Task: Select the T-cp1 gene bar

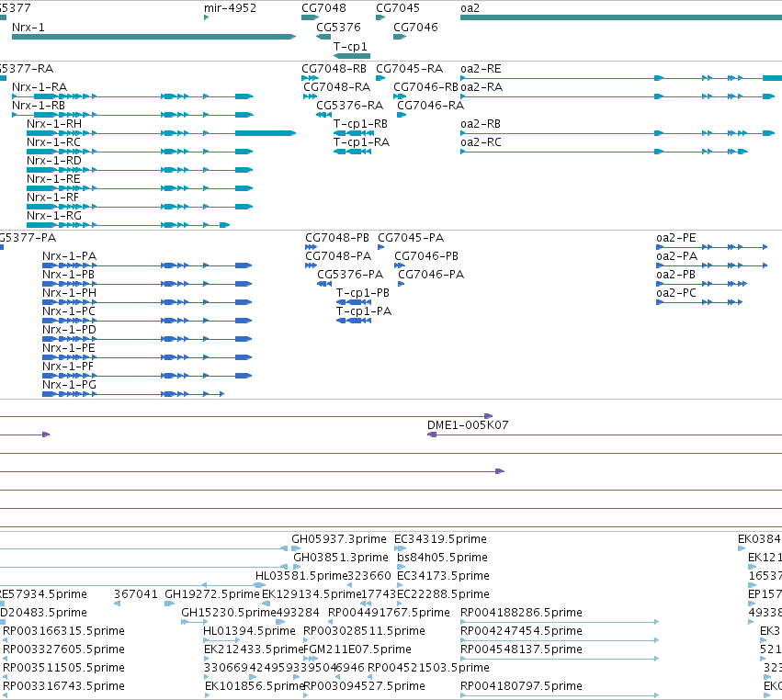Action: tap(352, 56)
